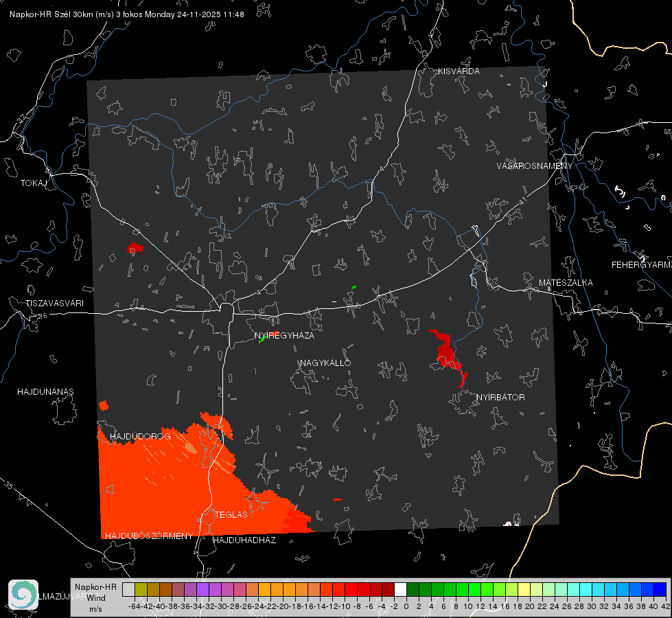Select the dark red swatch between -4 and -2
Image resolution: width=672 pixels, height=618 pixels.
[x=388, y=589]
